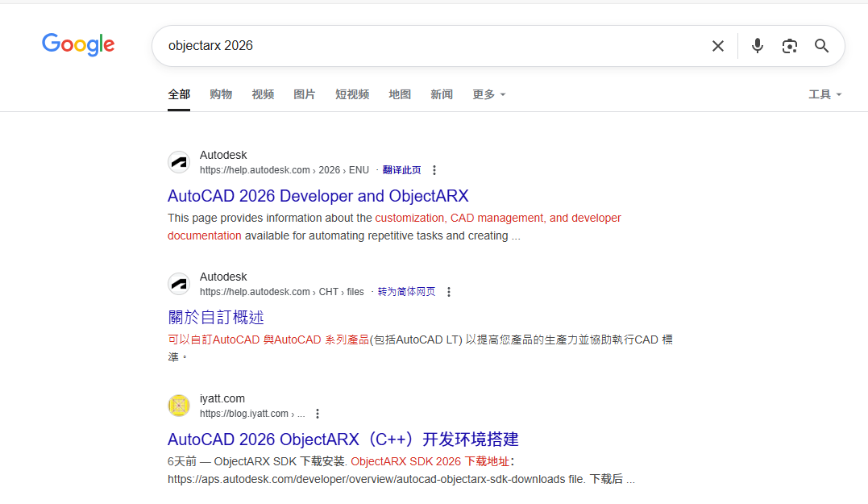Open three-dot menu for second Autodesk result
Viewport: 868px width, 504px height.
[x=449, y=292]
